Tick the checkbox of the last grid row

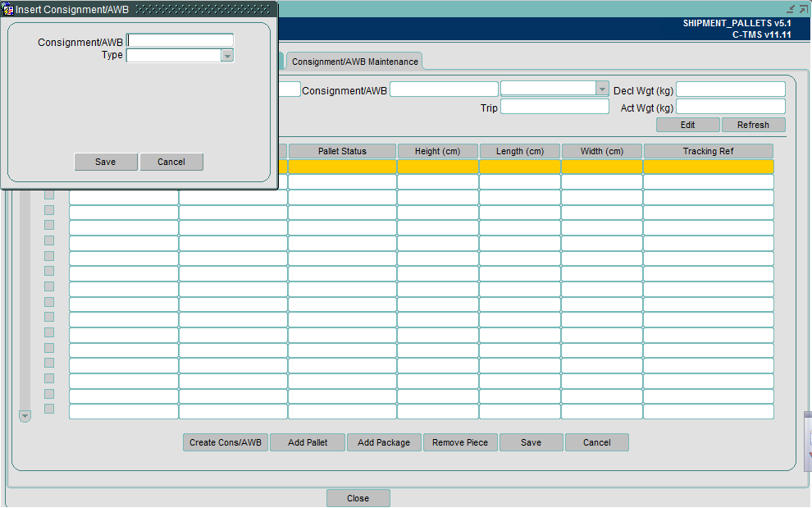click(x=49, y=409)
